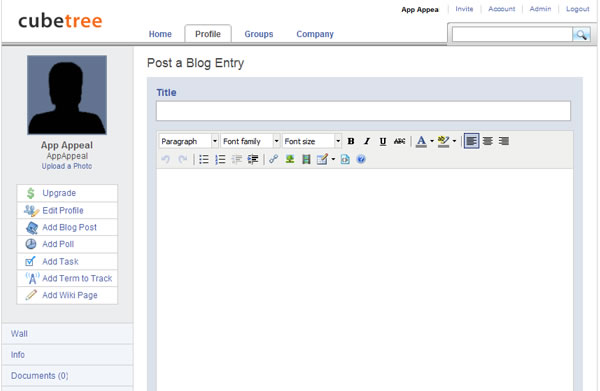Insert an image using the picture icon

[290, 159]
